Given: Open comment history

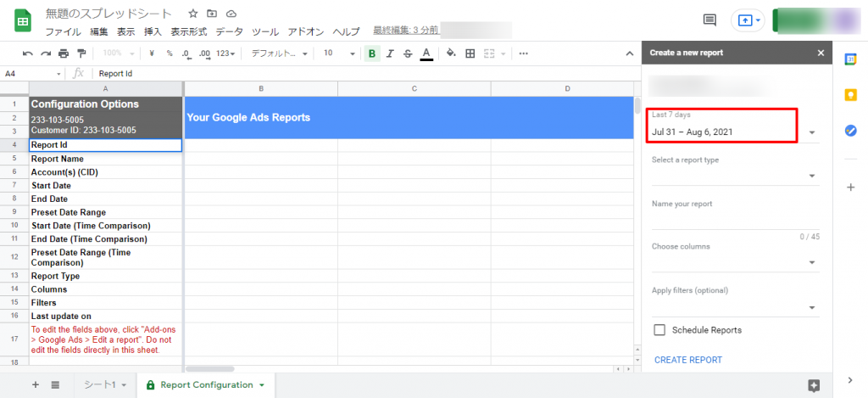Looking at the screenshot, I should [x=709, y=20].
